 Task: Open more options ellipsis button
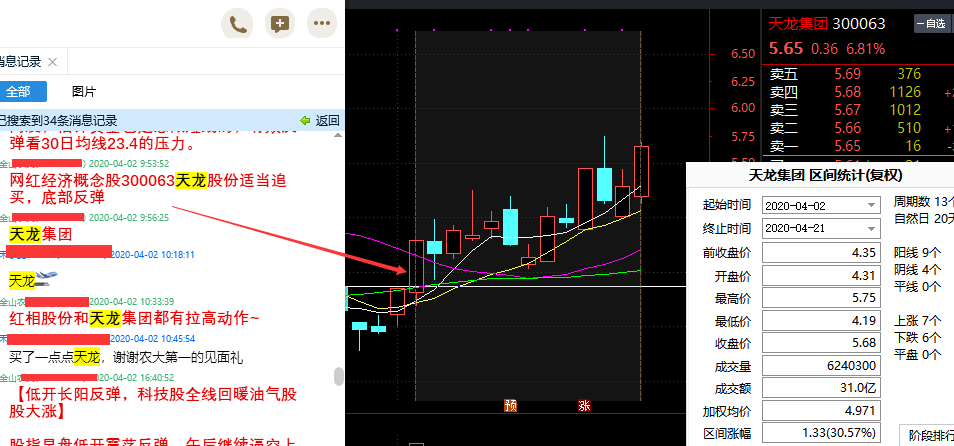point(322,24)
